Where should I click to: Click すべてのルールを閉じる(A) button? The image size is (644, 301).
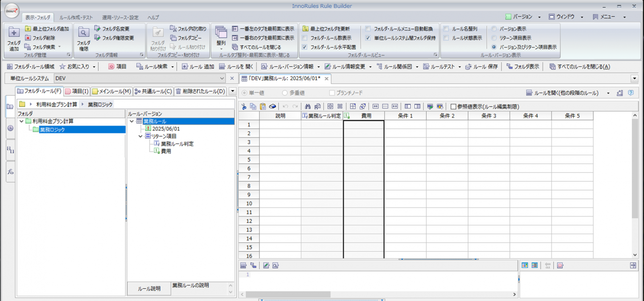point(580,67)
